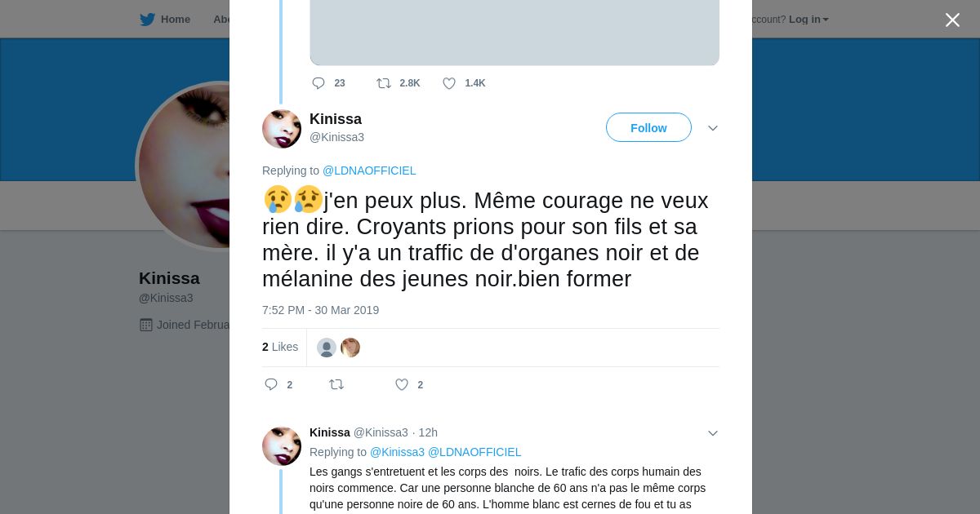Like the main tweet with heart icon

pos(402,384)
